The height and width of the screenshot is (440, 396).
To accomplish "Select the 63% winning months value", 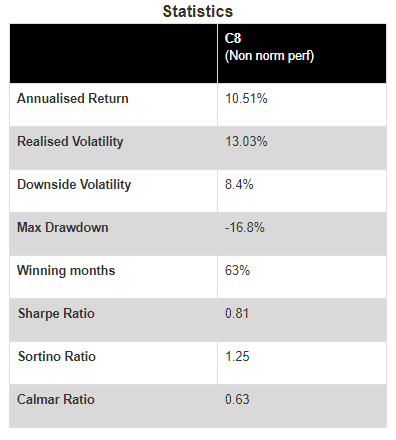I will pyautogui.click(x=237, y=270).
